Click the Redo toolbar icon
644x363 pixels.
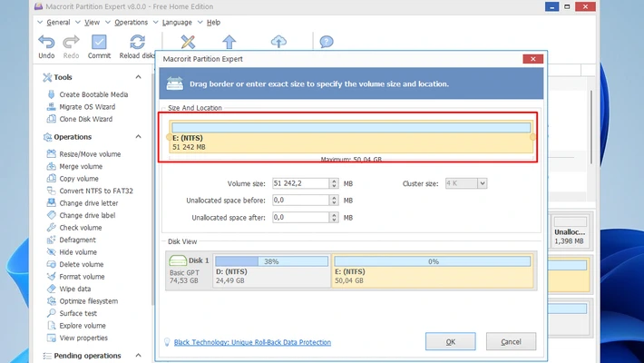click(71, 42)
